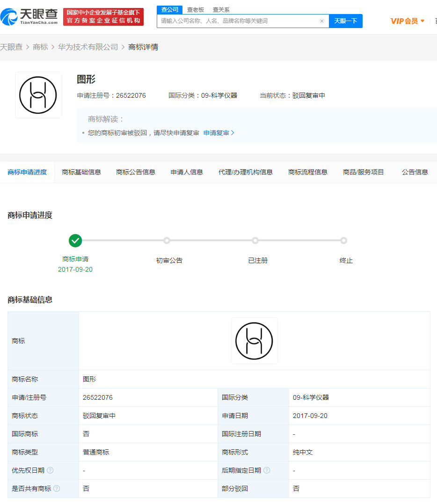
Task: Go to 商标 breadcrumb link
Action: 40,47
